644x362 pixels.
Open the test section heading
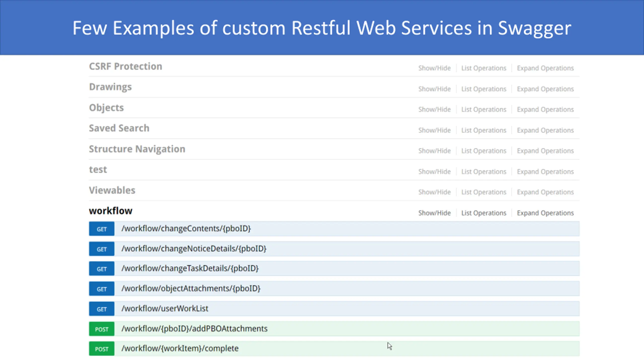(98, 170)
